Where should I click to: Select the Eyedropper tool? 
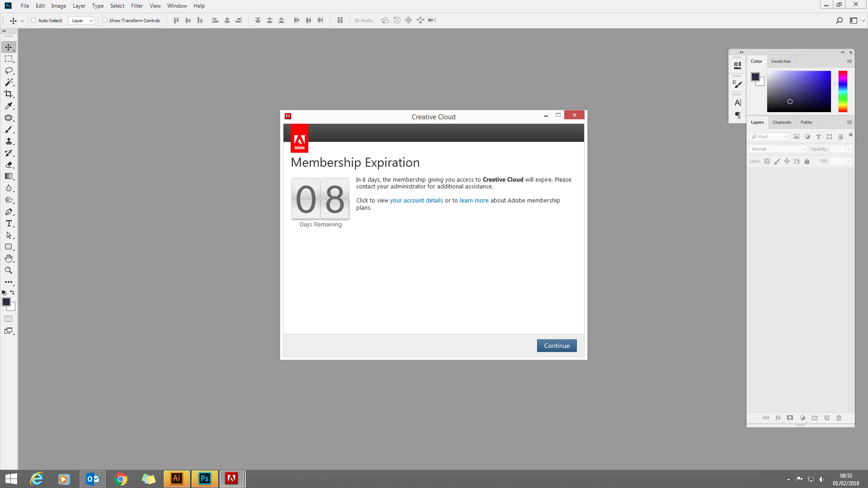tap(9, 106)
